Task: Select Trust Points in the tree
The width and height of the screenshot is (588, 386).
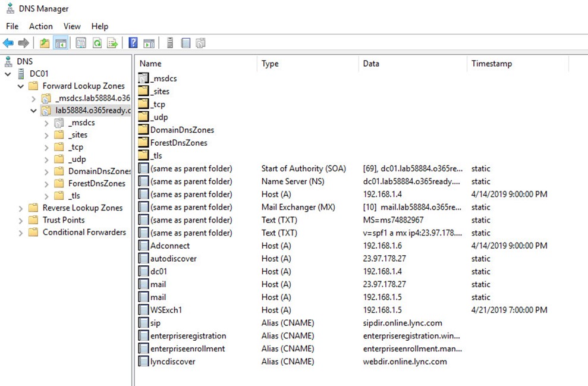Action: [64, 220]
